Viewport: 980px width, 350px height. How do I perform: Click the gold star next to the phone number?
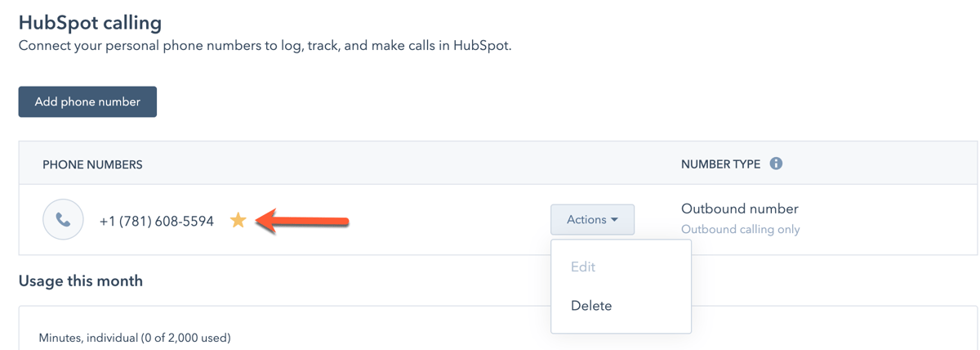tap(238, 220)
